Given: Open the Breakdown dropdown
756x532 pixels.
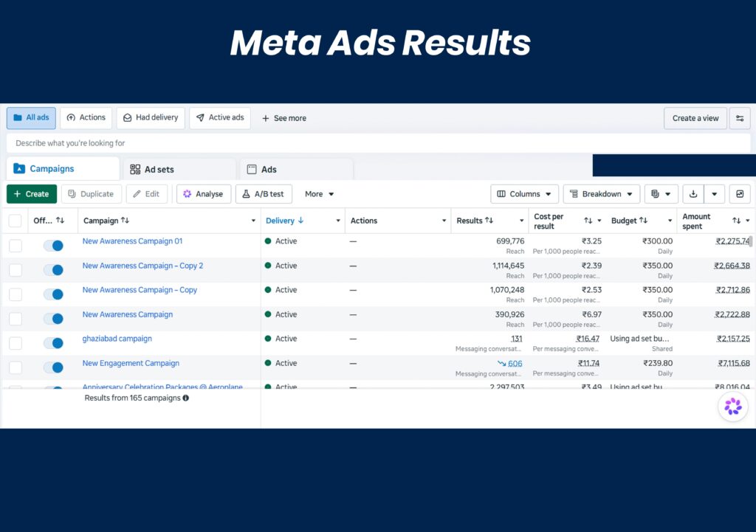Looking at the screenshot, I should point(601,194).
